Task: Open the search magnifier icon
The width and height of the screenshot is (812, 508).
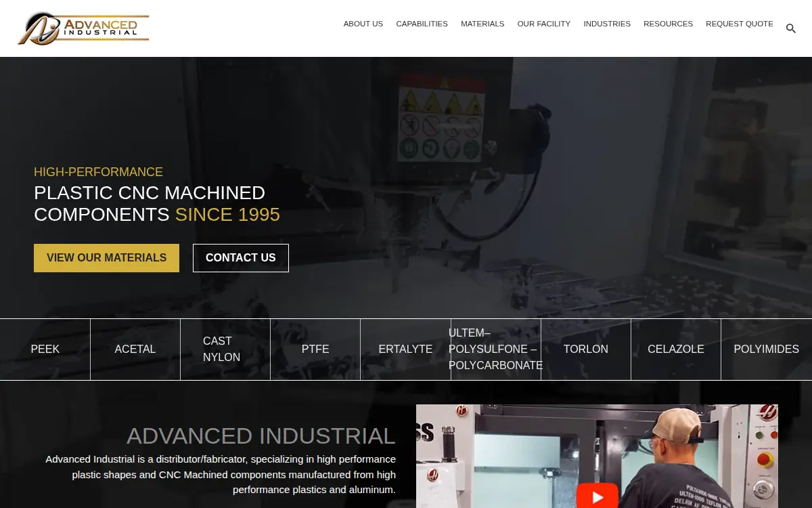Action: click(x=790, y=28)
